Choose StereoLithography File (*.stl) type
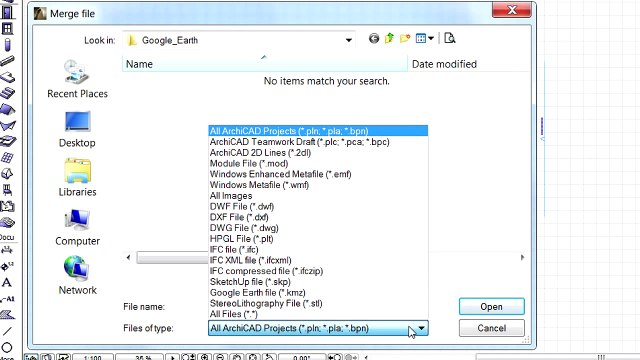Viewport: 640px width, 360px height. [x=318, y=303]
